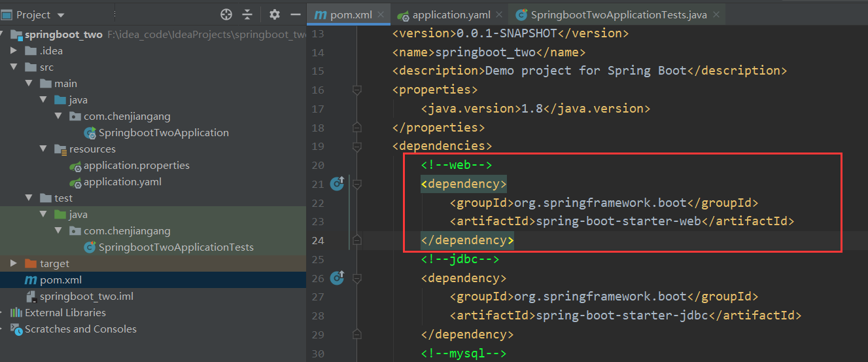Viewport: 868px width, 362px height.
Task: Close the pom.xml editor tab
Action: (381, 15)
